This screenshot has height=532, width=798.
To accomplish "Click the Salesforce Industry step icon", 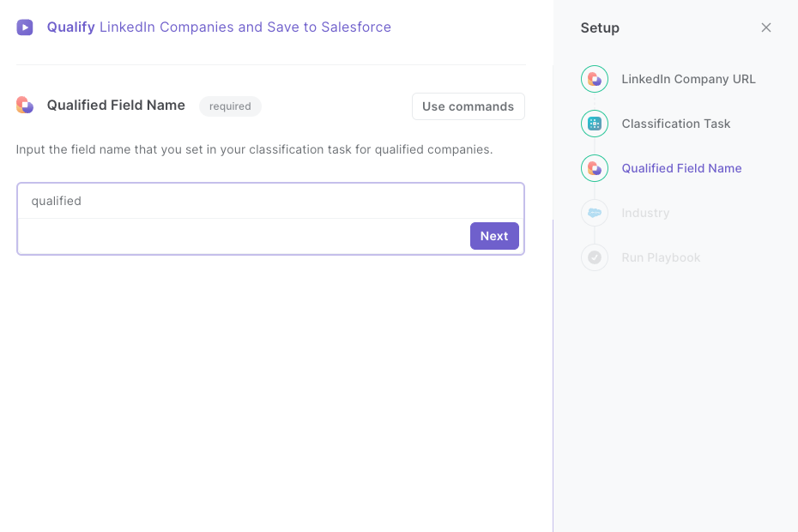I will pos(595,213).
